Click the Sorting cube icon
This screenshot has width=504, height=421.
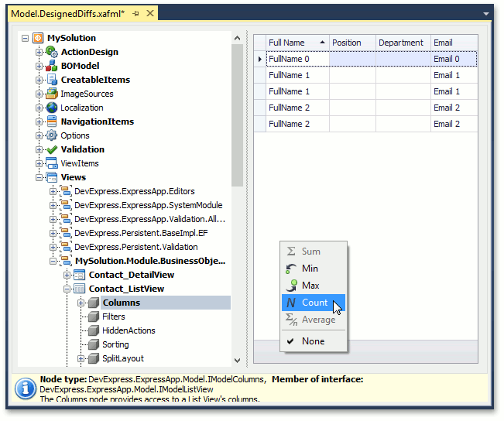(x=93, y=344)
